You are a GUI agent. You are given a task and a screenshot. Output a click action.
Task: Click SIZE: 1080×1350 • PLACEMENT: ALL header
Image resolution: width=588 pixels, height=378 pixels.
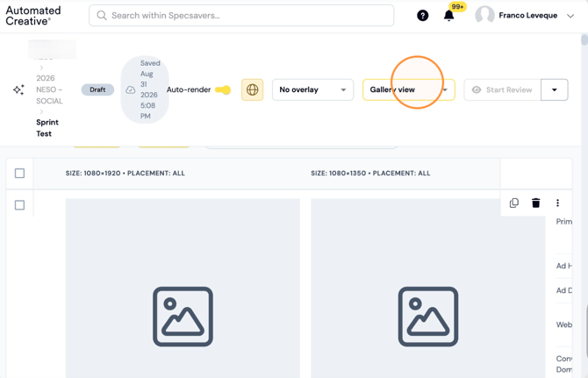tap(370, 173)
